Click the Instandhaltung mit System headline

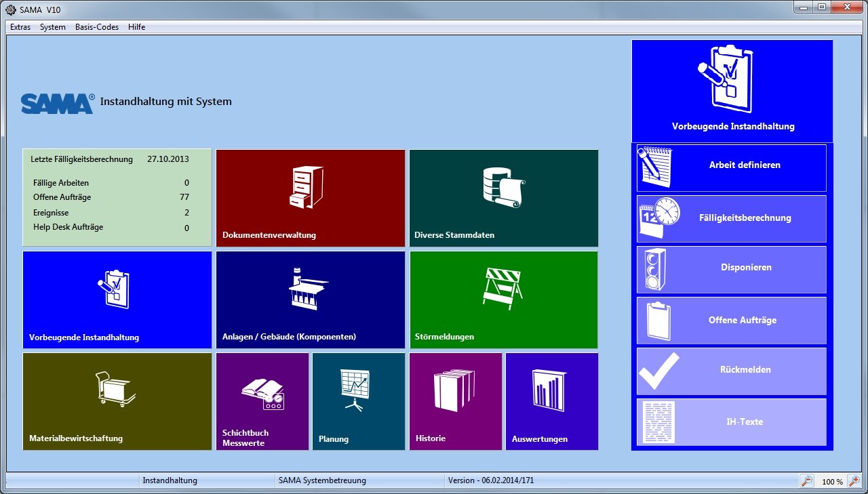coord(166,102)
